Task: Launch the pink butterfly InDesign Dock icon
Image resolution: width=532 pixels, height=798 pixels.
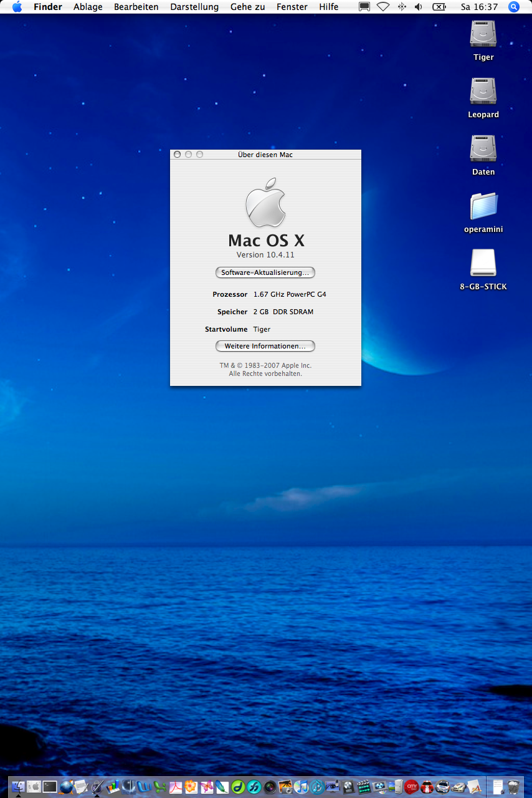Action: click(x=207, y=786)
